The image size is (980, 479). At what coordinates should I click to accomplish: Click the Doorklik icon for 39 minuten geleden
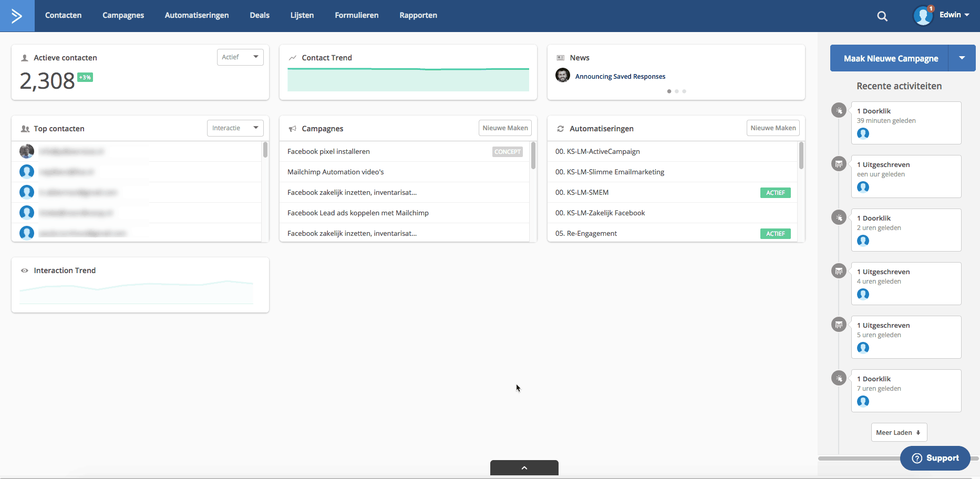[839, 110]
